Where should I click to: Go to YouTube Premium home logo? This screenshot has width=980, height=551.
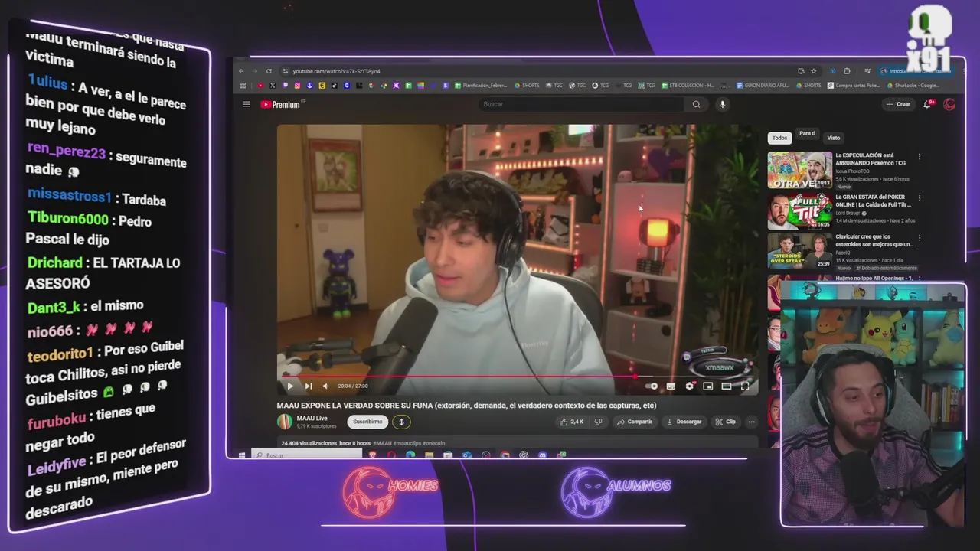pos(280,104)
